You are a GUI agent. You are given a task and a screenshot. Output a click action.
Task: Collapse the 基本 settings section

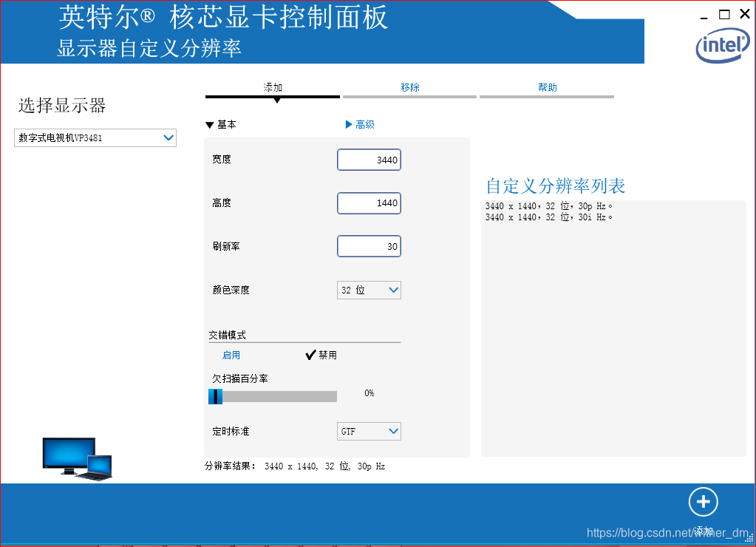(221, 124)
